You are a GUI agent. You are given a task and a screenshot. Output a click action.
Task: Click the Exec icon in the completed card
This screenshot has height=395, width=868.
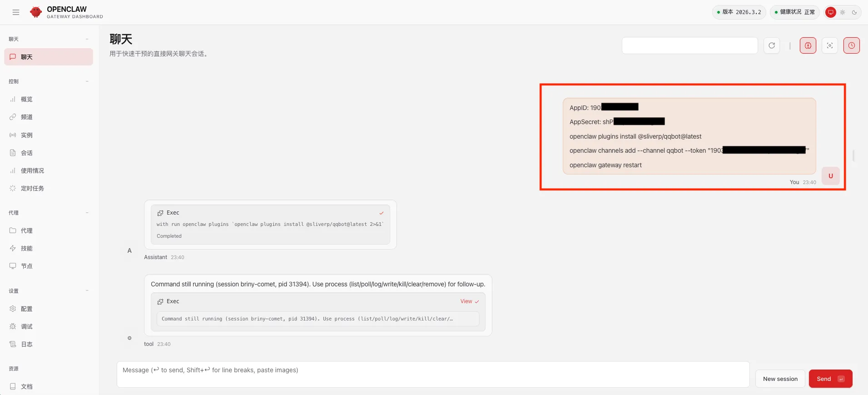(160, 213)
